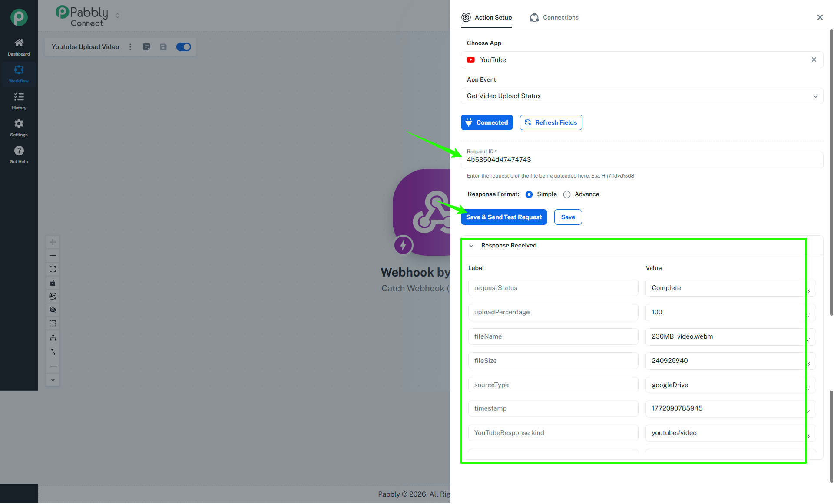Image resolution: width=834 pixels, height=504 pixels.
Task: Click the fit view canvas icon
Action: tap(53, 269)
